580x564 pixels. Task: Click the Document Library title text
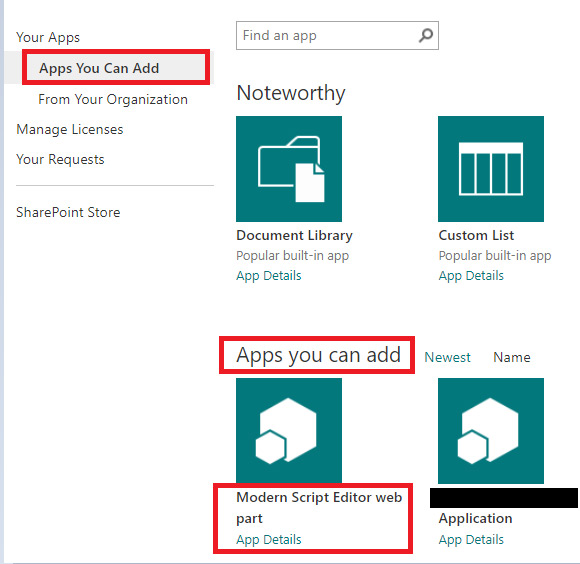(294, 236)
